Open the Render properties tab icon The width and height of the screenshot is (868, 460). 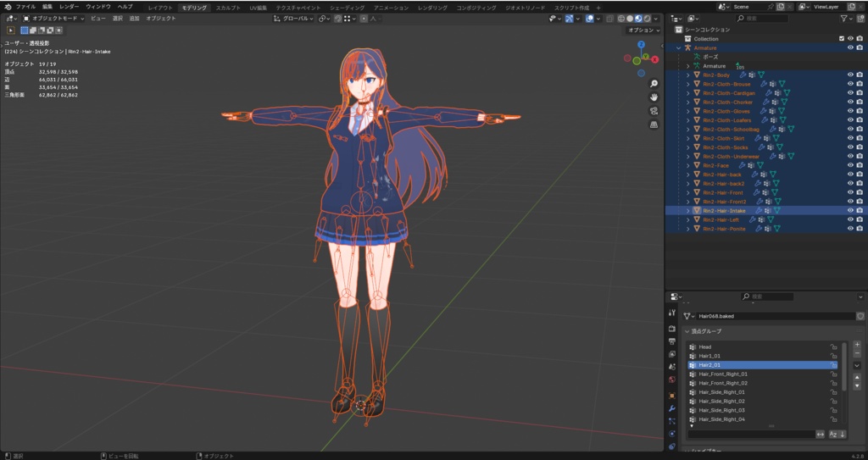672,328
